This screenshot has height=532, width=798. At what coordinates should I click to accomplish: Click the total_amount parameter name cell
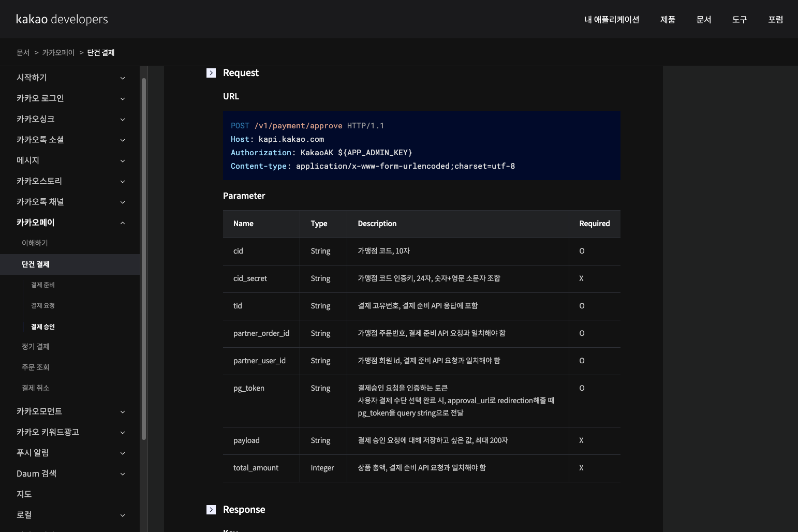pyautogui.click(x=261, y=468)
